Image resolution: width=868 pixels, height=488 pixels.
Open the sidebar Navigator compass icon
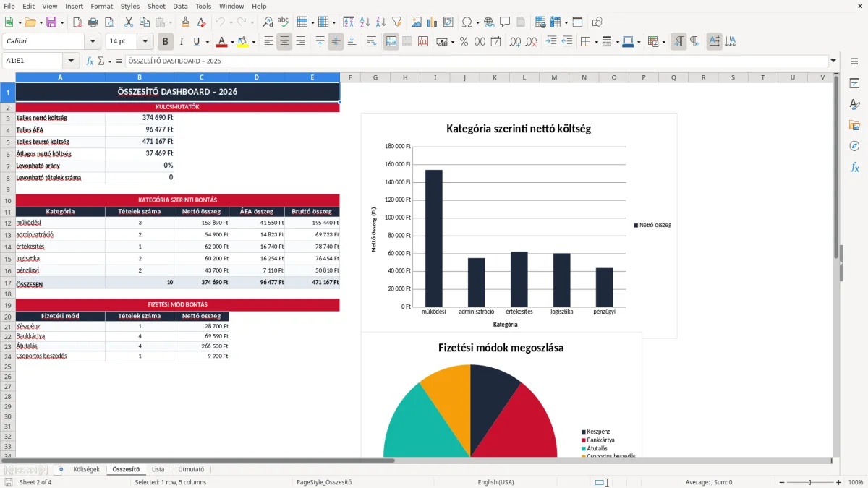[x=854, y=146]
